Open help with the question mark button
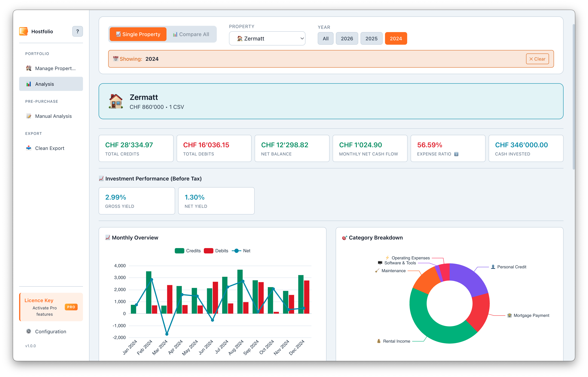588x377 pixels. 77,31
